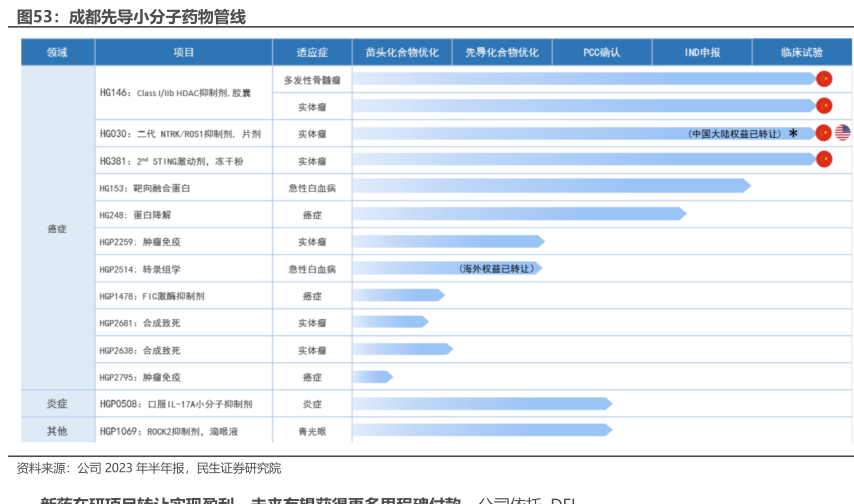Click the China flag in the 多发性骨髓瘤 row

pos(824,79)
